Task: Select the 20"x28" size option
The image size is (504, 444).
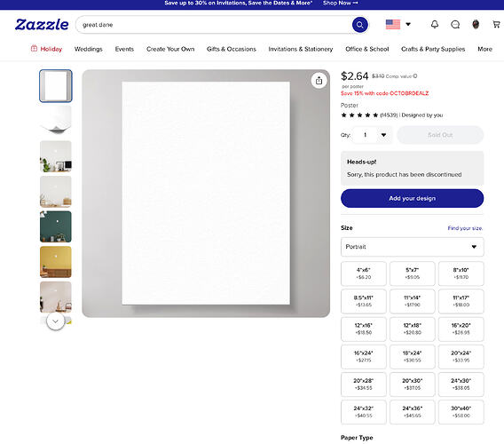Action: click(363, 385)
